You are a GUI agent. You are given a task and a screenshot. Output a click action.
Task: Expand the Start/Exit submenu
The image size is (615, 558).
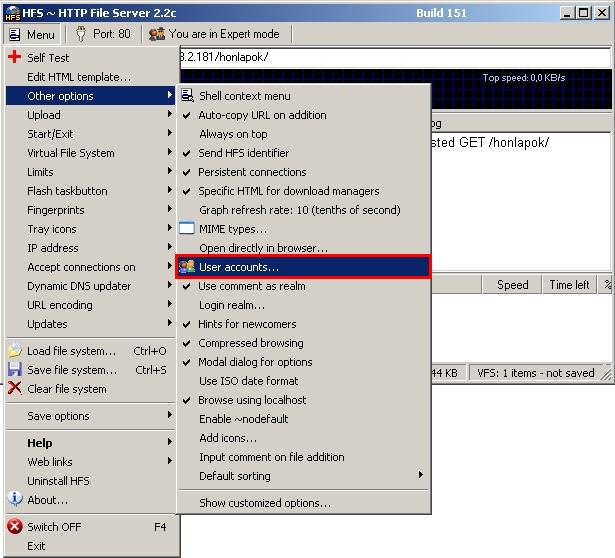coord(90,134)
